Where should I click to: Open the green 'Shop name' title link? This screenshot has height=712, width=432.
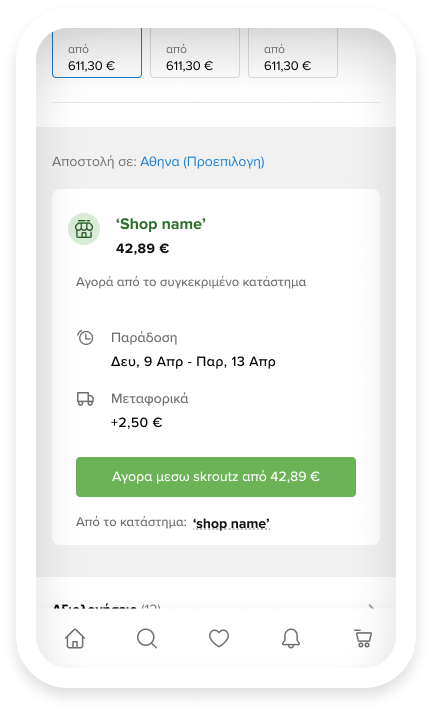tap(161, 224)
